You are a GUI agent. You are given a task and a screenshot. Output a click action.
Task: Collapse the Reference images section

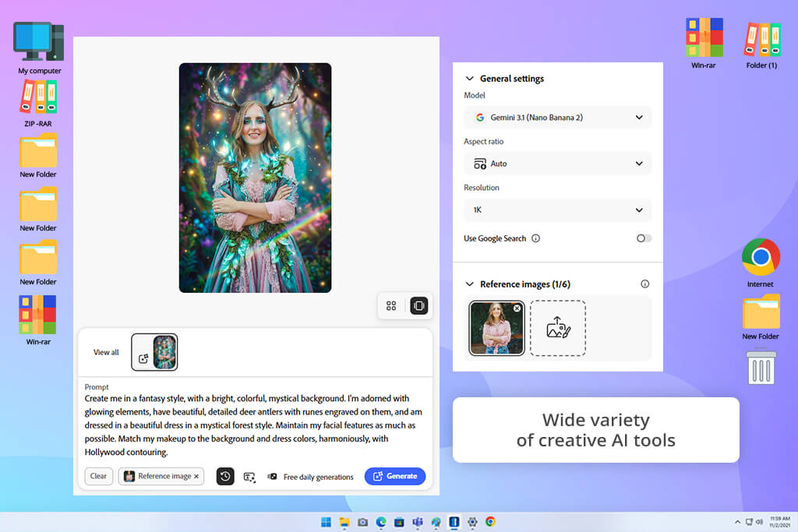[x=469, y=284]
